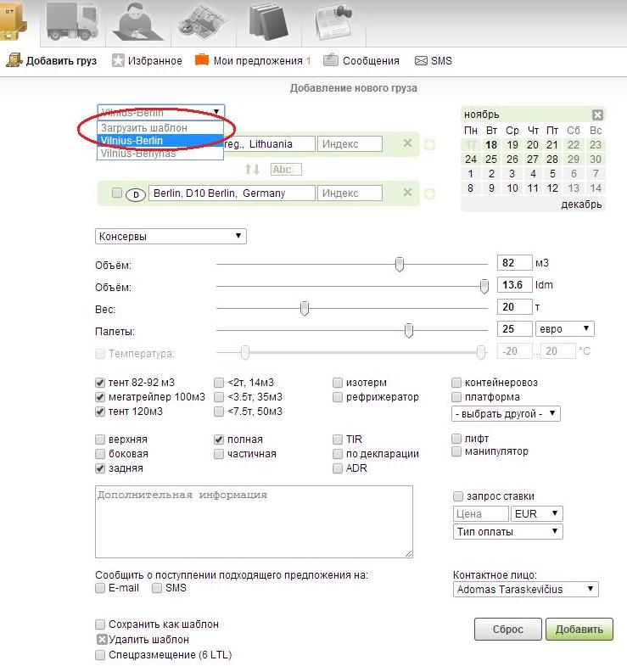Tick the checkbox beside the Berlin row
This screenshot has width=627, height=672.
point(116,193)
